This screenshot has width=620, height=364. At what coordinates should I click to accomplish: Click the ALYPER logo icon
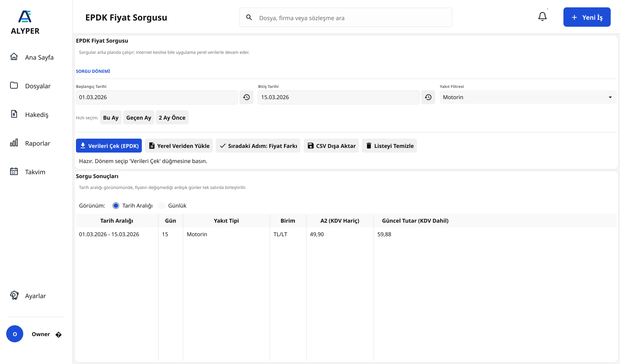coord(25,17)
